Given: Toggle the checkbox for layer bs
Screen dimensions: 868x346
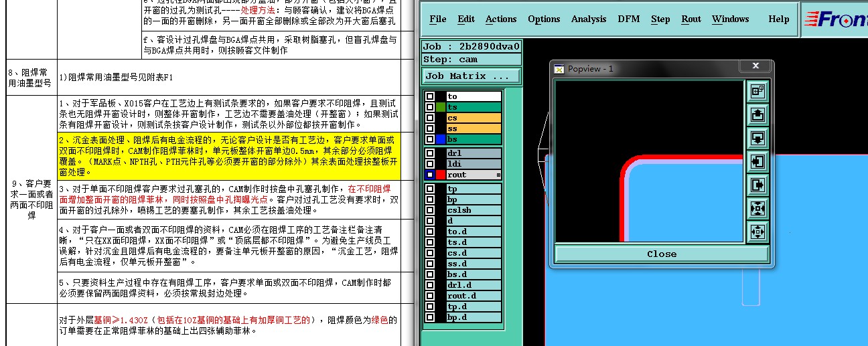Looking at the screenshot, I should coord(429,139).
